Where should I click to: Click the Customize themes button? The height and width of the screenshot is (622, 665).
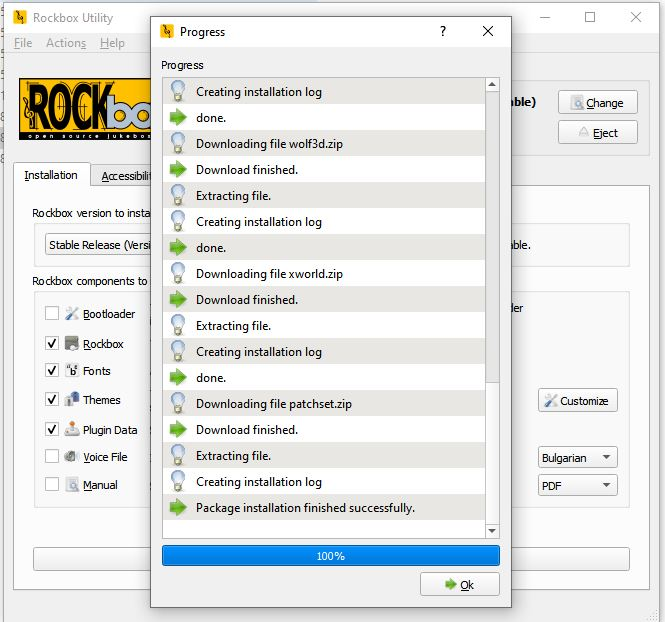click(577, 401)
